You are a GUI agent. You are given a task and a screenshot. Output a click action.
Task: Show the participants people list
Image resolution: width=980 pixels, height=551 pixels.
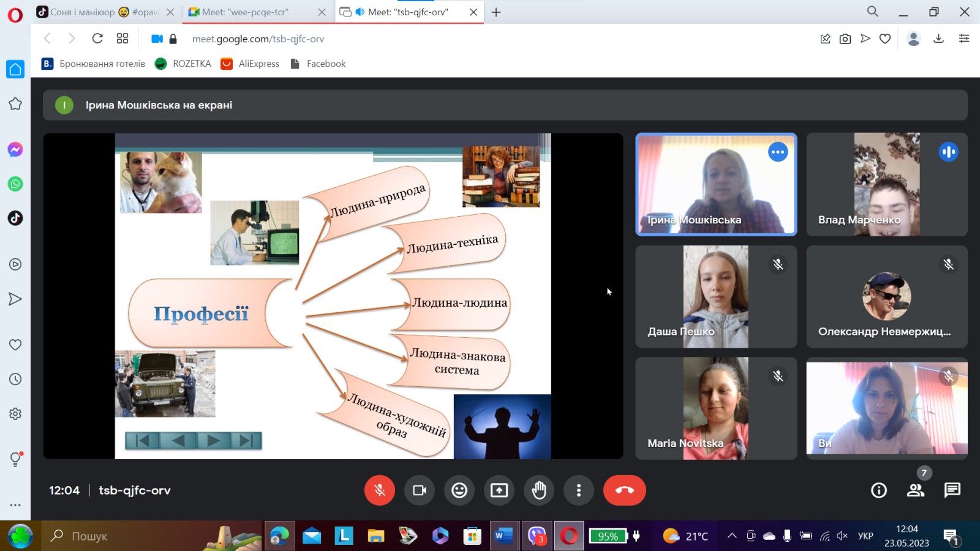tap(916, 490)
